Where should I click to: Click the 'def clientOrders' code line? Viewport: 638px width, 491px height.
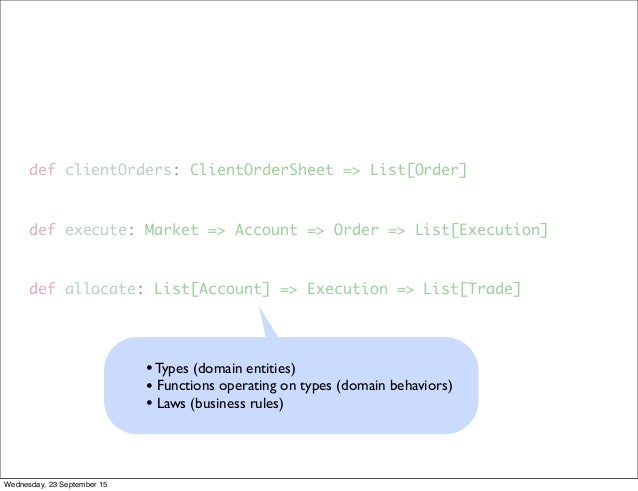248,170
